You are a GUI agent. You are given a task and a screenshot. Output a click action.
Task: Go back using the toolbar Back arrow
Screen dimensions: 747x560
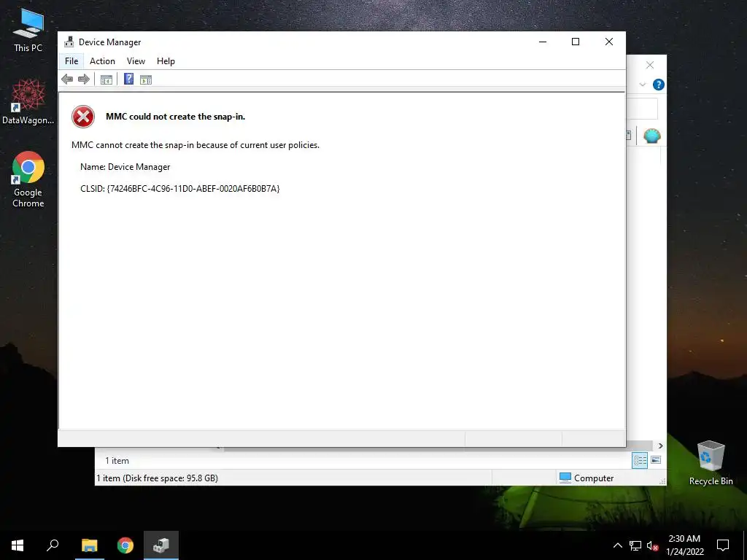click(67, 79)
